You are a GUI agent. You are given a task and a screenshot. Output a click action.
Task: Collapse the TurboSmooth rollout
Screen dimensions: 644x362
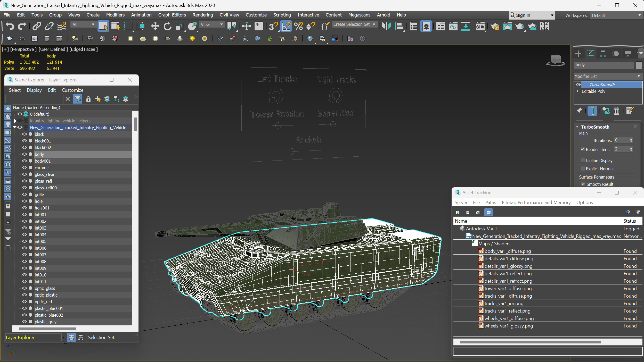(577, 127)
